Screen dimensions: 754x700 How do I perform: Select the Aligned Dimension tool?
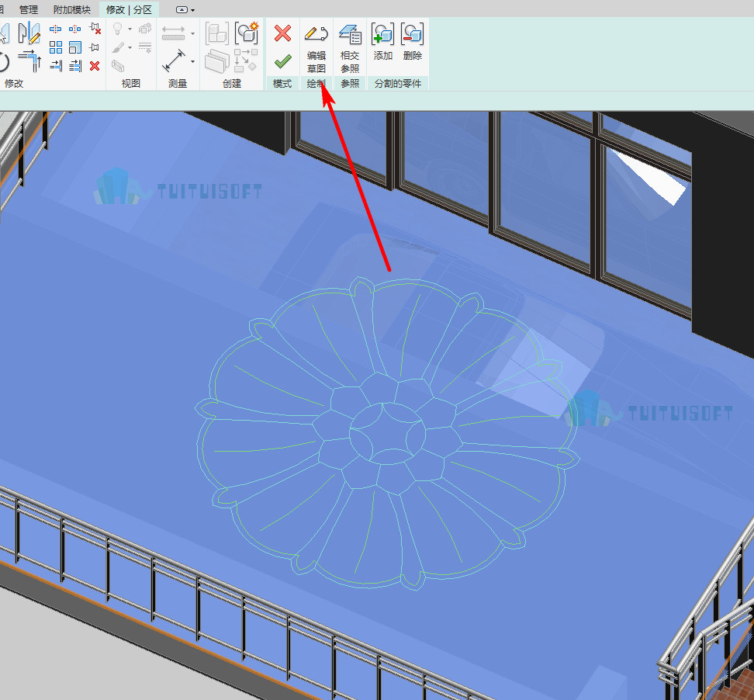tap(174, 61)
